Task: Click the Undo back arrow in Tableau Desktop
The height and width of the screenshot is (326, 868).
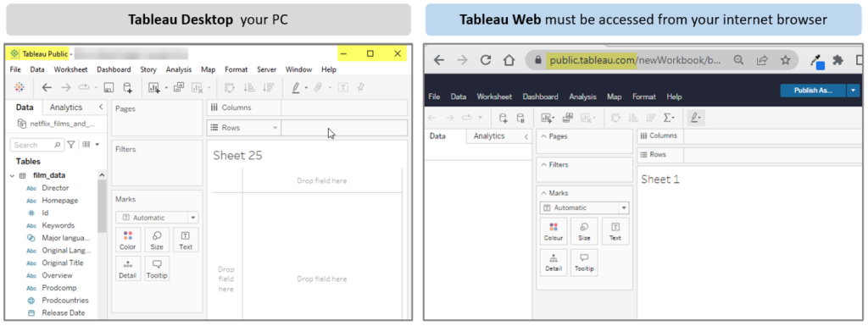Action: pos(47,87)
